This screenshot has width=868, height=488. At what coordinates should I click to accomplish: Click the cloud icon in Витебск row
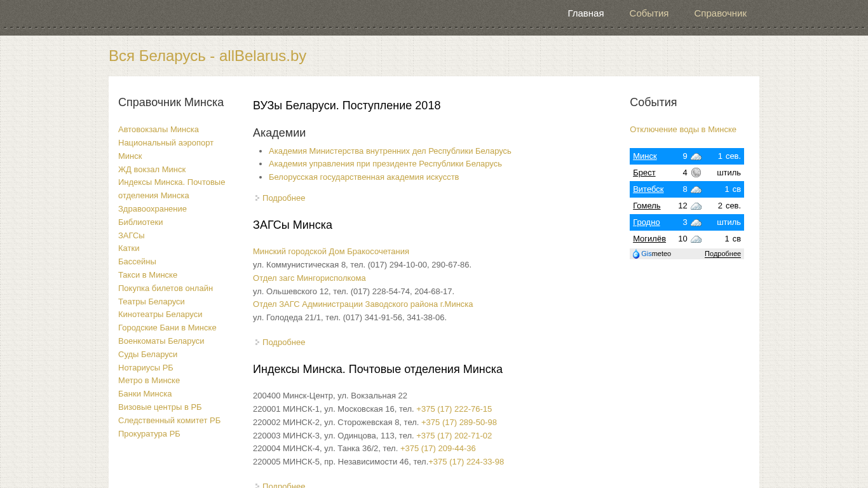point(696,189)
